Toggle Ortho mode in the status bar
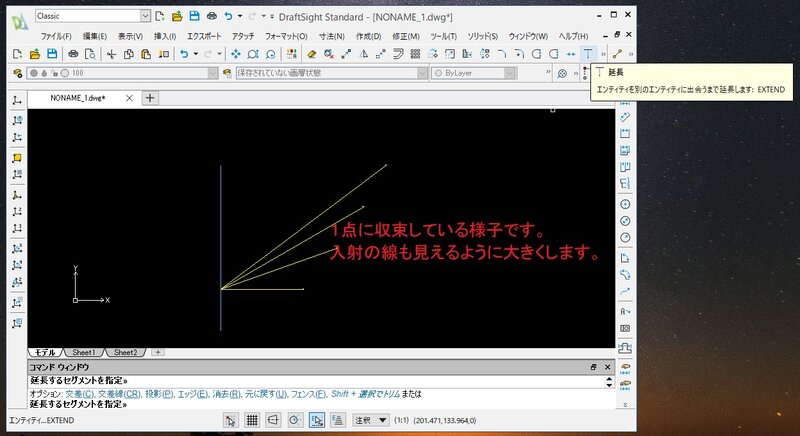The image size is (800, 436). pos(273,420)
